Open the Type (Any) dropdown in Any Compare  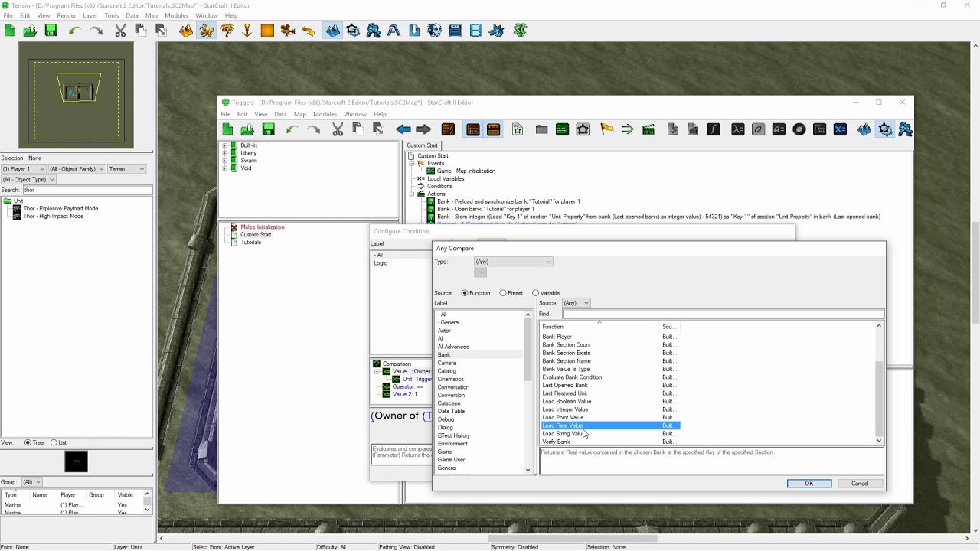click(513, 262)
